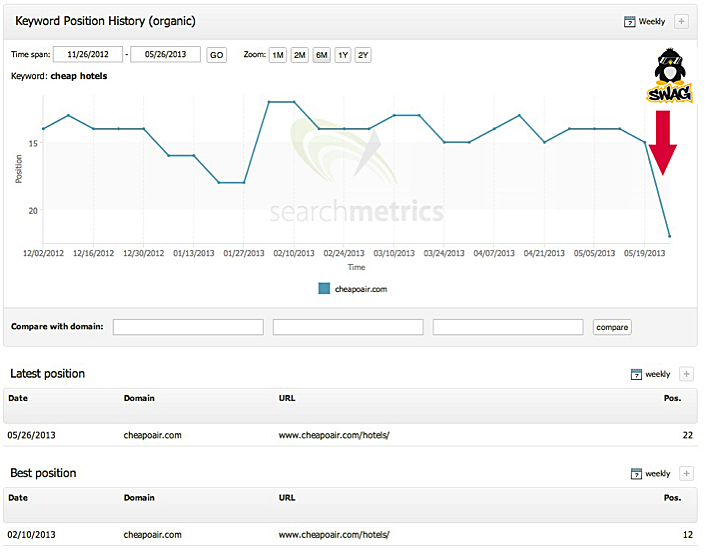Click URL column header in Best position table
The image size is (706, 557).
[x=287, y=498]
